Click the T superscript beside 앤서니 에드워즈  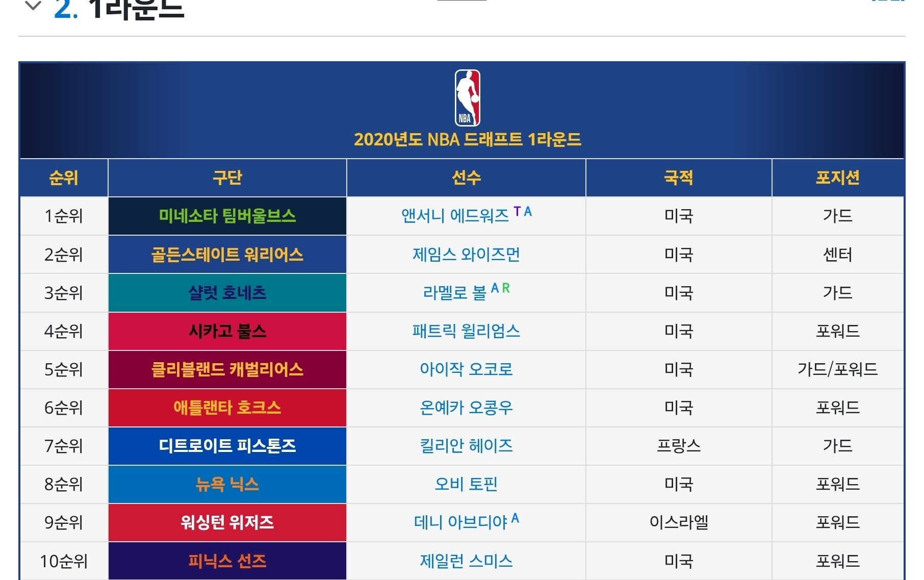pyautogui.click(x=517, y=211)
